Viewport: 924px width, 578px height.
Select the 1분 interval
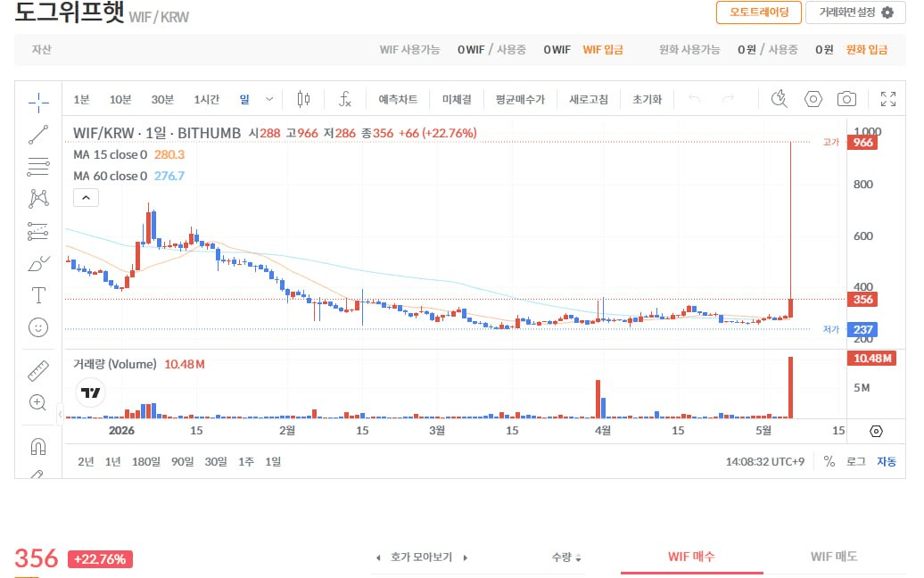[81, 99]
